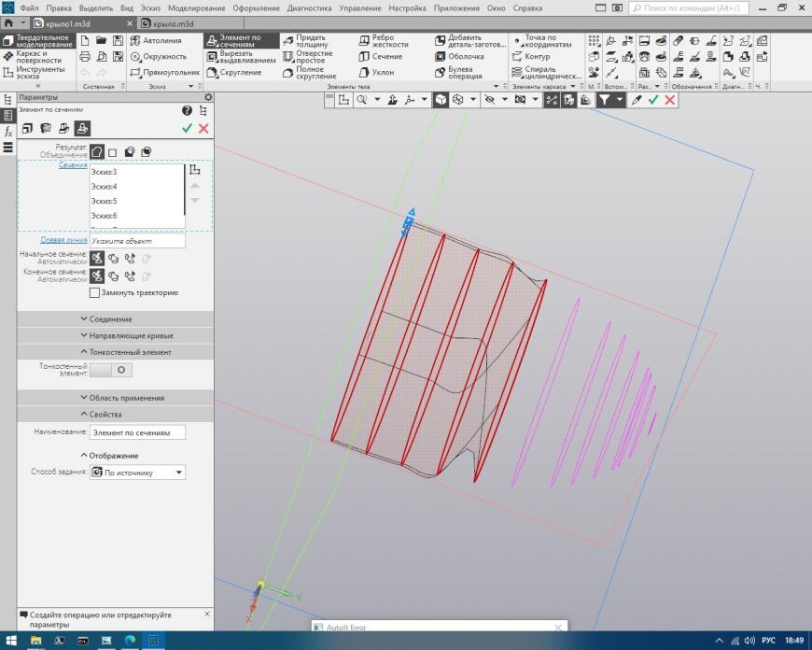Open the Моделирование menu
The height and width of the screenshot is (650, 812).
tap(197, 8)
